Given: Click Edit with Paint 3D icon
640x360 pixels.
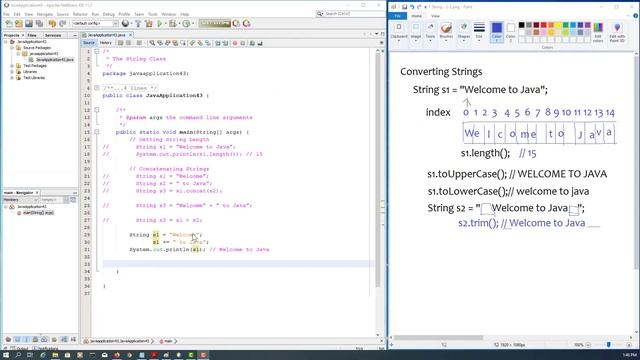Looking at the screenshot, I should (x=617, y=33).
